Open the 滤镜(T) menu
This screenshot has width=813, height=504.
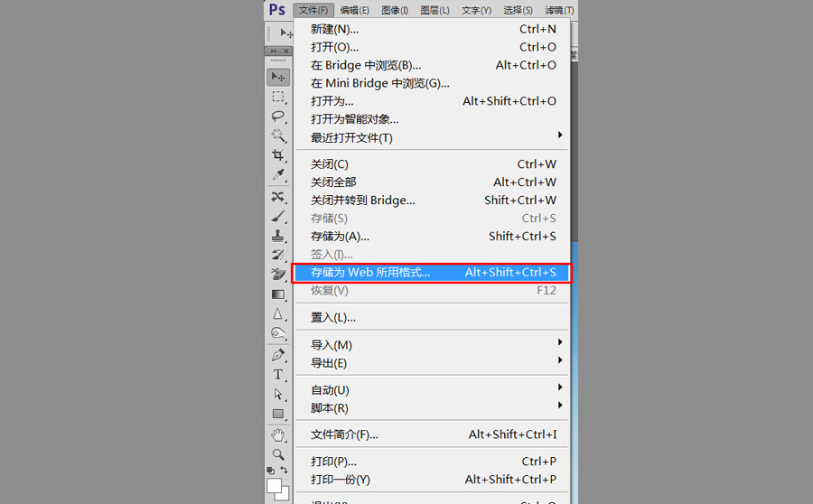559,10
